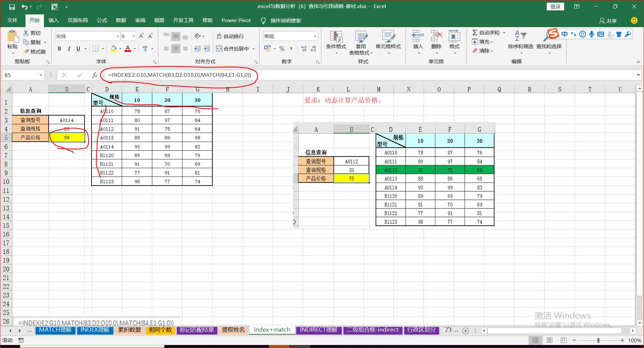Click the Decrease Indent icon
644x348 pixels.
pos(198,49)
